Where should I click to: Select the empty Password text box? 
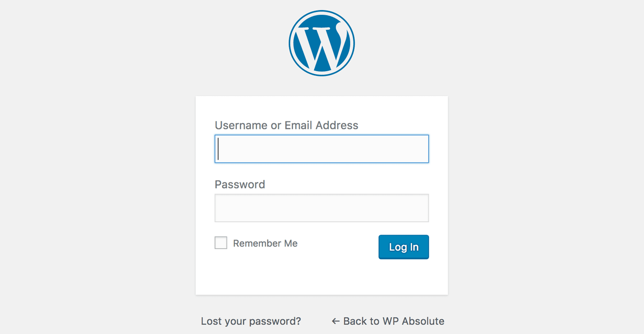(322, 208)
